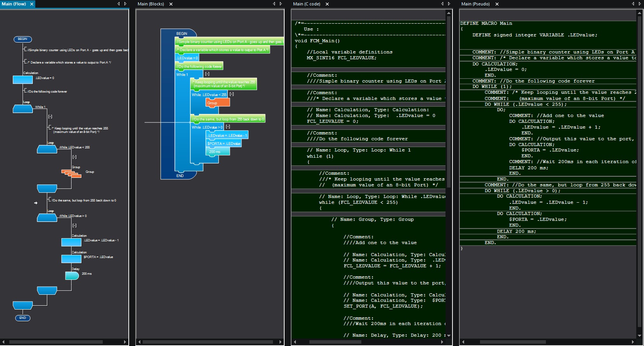Close the Main (Flow) tab
The width and height of the screenshot is (644, 346).
click(x=32, y=4)
